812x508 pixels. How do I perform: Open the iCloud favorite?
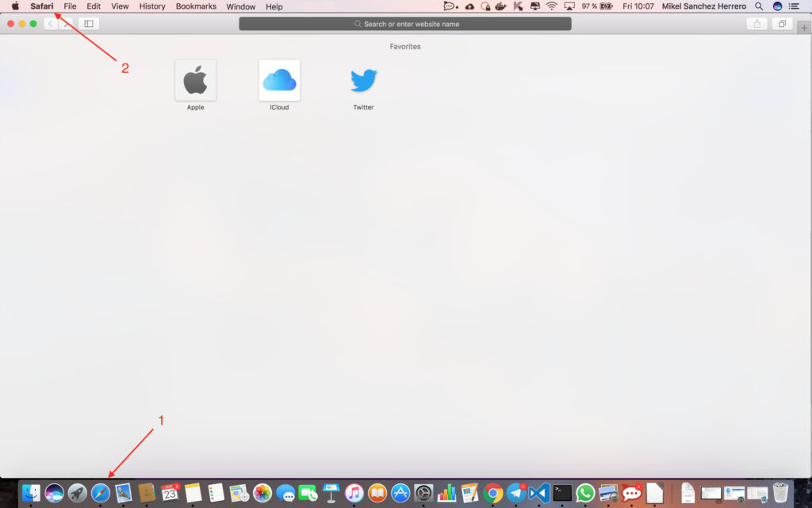279,81
